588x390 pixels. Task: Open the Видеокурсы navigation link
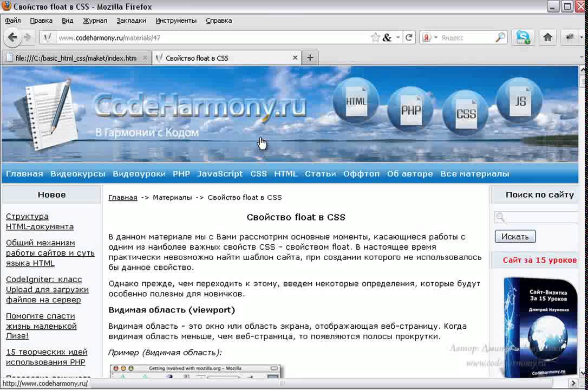tap(77, 174)
